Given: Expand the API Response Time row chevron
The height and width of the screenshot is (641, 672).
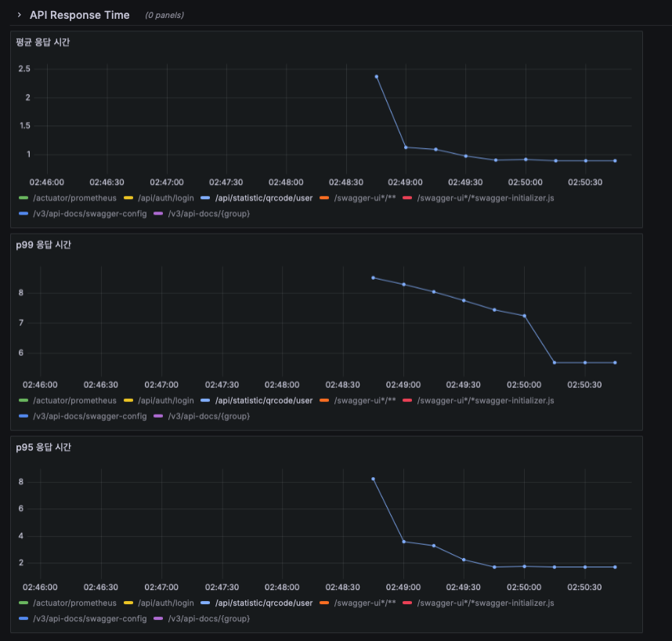Looking at the screenshot, I should pyautogui.click(x=20, y=15).
